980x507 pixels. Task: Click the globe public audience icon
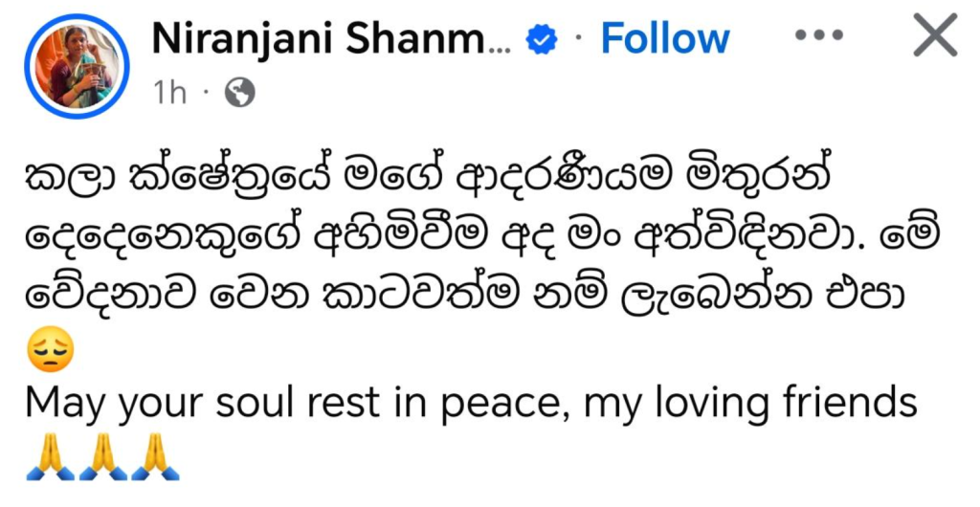(x=239, y=93)
